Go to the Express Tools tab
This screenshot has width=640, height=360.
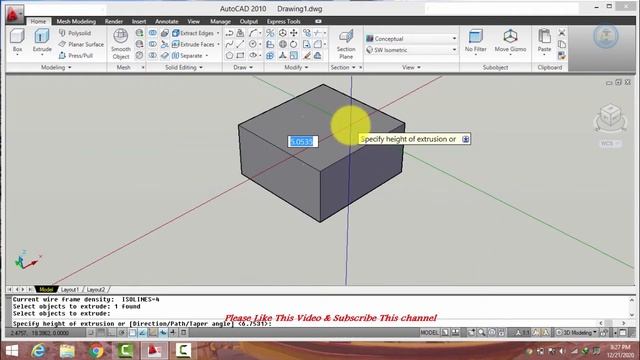point(283,21)
